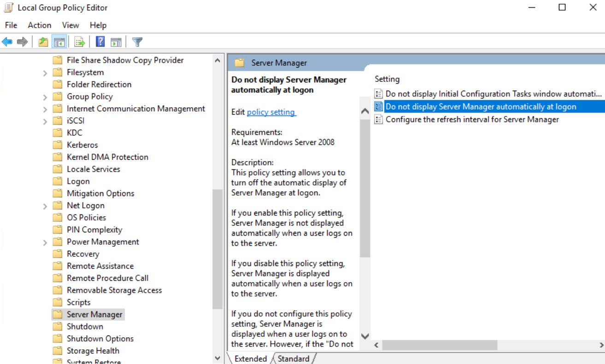Click the blue Back arrow in toolbar
The width and height of the screenshot is (605, 364).
pos(7,42)
